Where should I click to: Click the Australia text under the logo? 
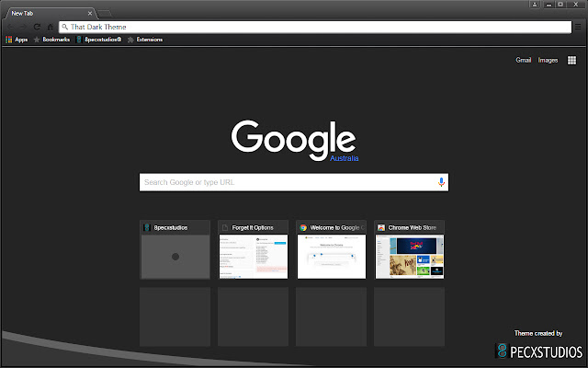(x=345, y=158)
